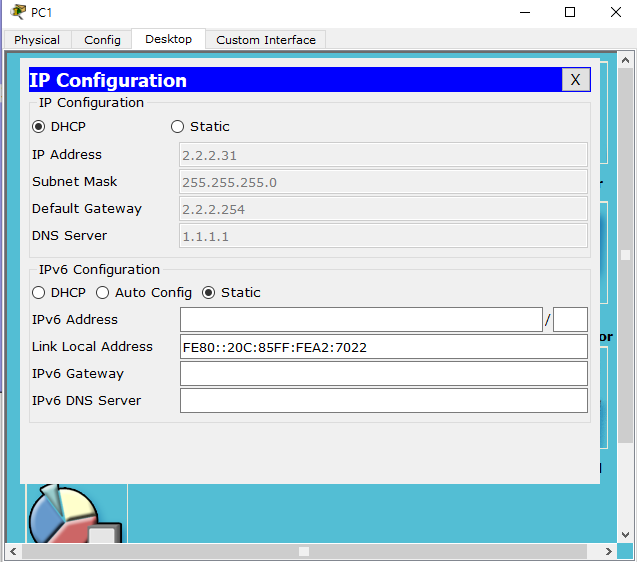637x562 pixels.
Task: Click the Subnet Mask label
Action: pos(75,182)
